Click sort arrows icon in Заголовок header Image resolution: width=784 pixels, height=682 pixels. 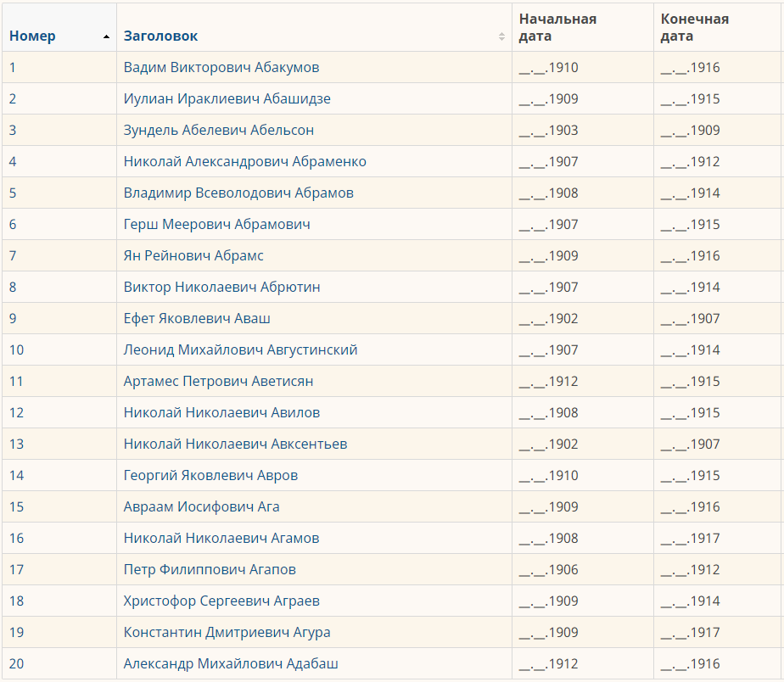[x=501, y=36]
